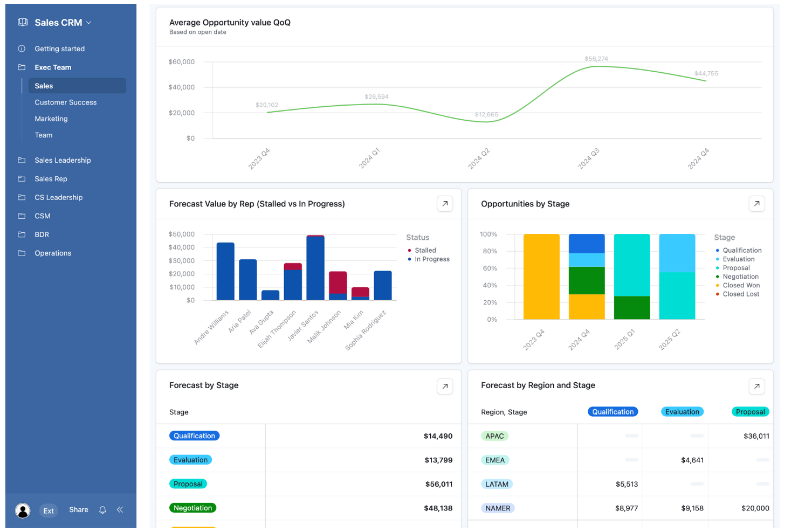Screen dimensions: 798x532
Task: Click the Sales Leadership folder icon
Action: click(x=22, y=160)
